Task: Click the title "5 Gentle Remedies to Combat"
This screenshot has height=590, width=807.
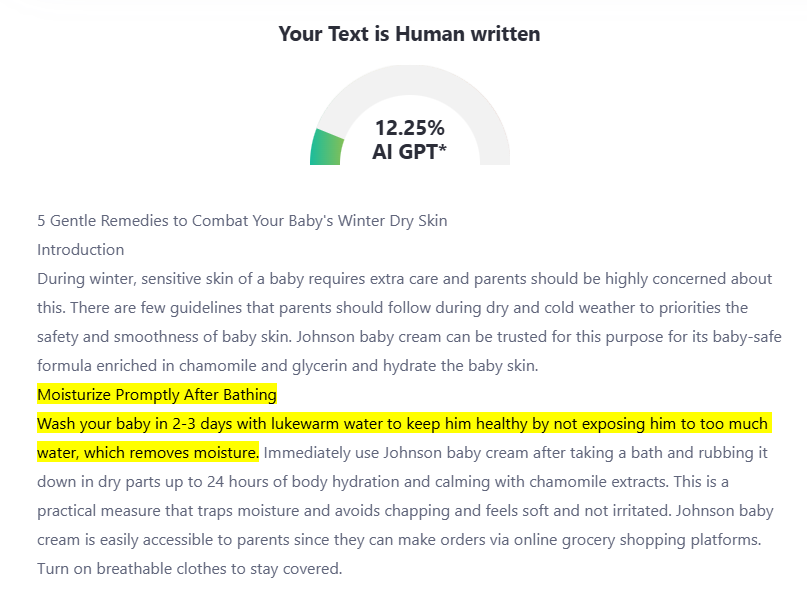Action: coord(242,220)
